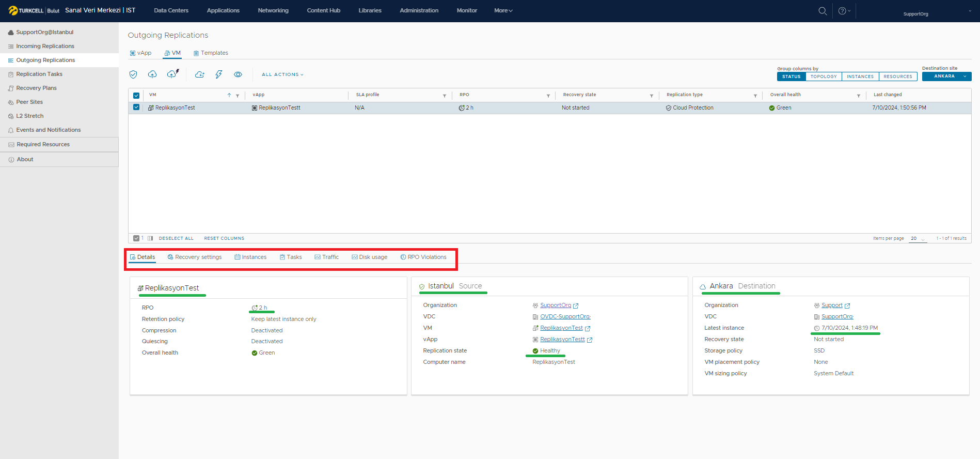Click the Turkcell Bulut logo
The image size is (980, 459).
(x=34, y=10)
